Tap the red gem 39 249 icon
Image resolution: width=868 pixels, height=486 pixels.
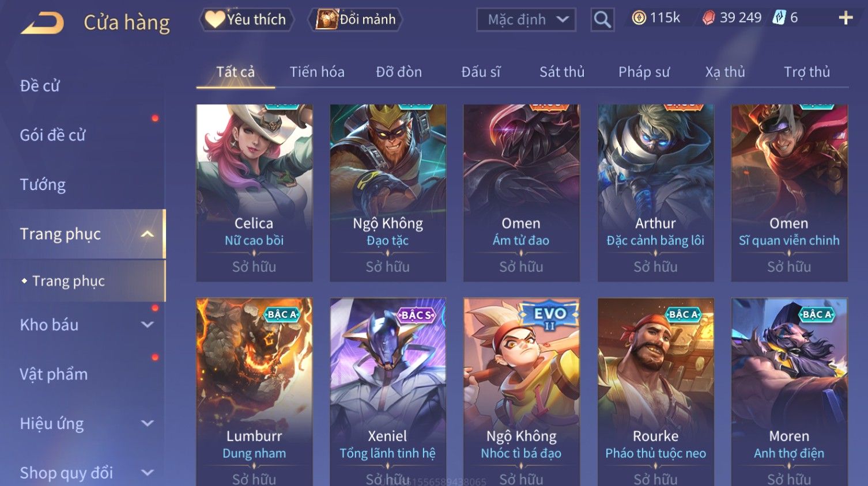(708, 18)
